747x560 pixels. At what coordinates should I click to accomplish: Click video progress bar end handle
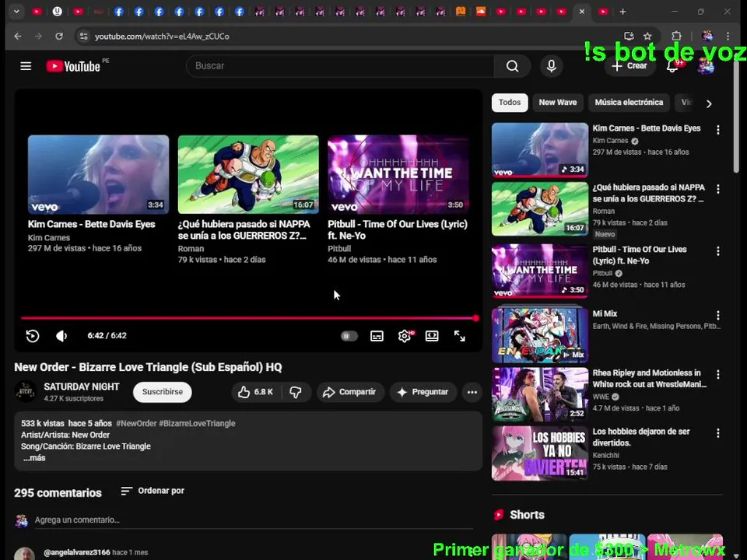click(475, 318)
